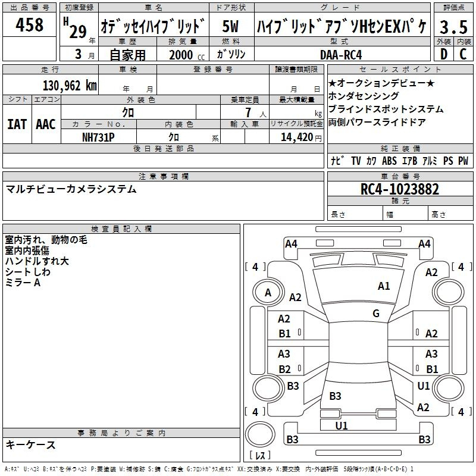Select door shape value 5W
476x476 pixels.
230,26
